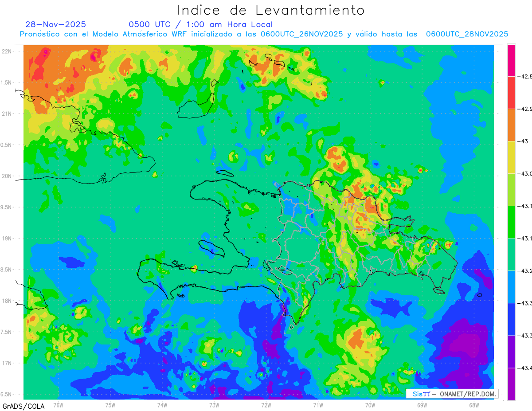The image size is (532, 411).
Task: Click the '71W' longitude label
Action: pos(318,405)
